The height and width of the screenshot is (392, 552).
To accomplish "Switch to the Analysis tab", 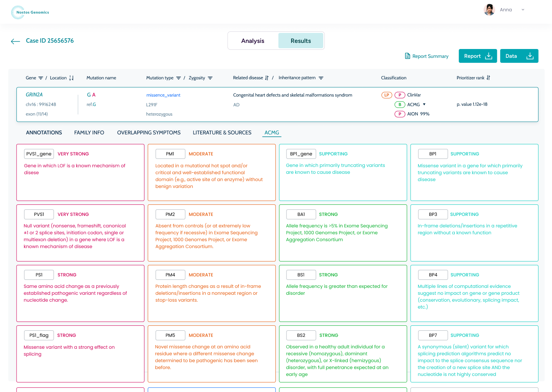I will (x=253, y=41).
